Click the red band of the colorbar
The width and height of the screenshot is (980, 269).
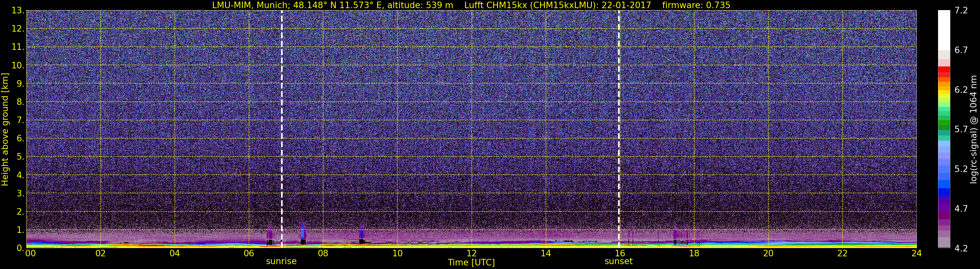click(944, 72)
